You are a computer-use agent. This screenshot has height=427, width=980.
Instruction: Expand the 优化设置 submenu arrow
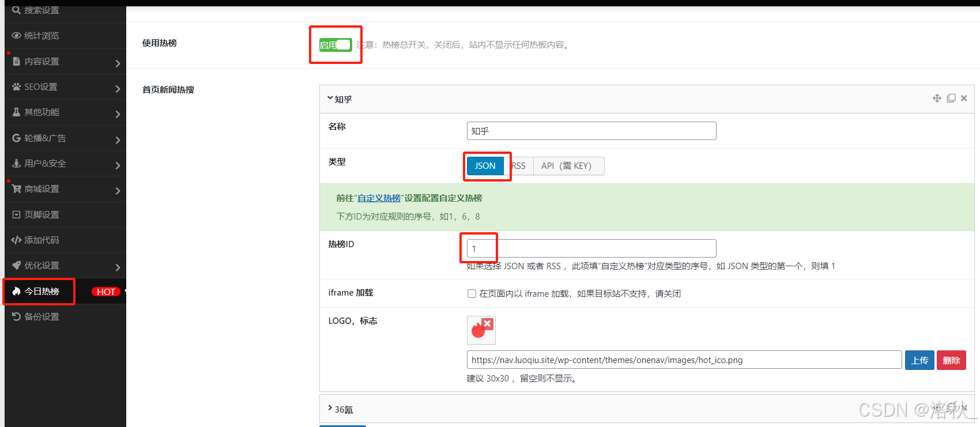click(118, 267)
